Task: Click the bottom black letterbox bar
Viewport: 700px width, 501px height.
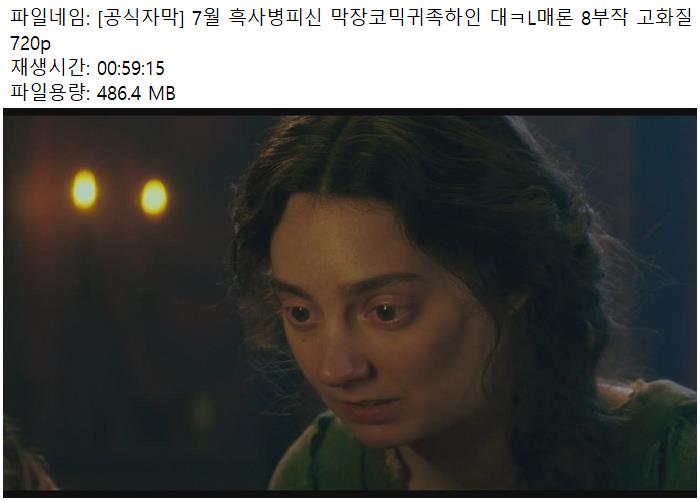Action: 350,494
